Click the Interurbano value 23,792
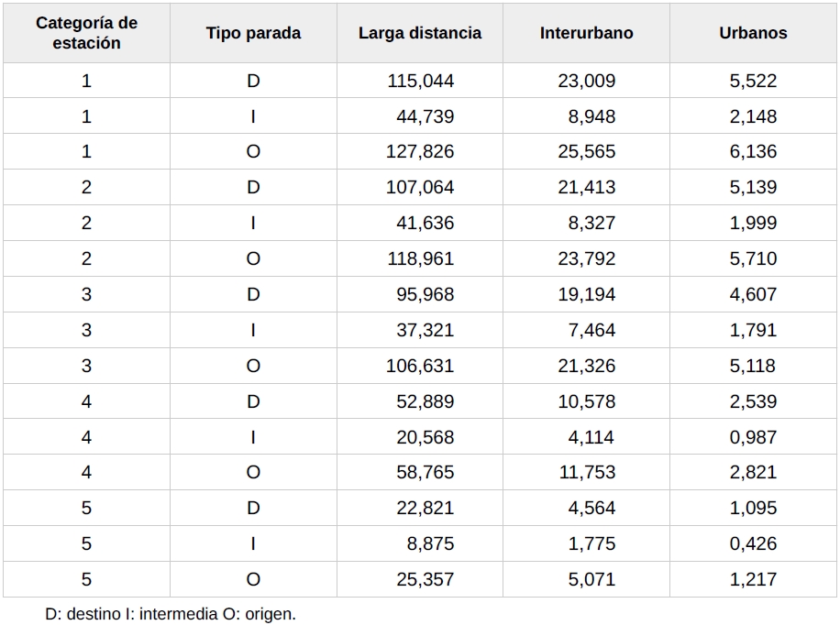This screenshot has height=625, width=840. tap(587, 259)
